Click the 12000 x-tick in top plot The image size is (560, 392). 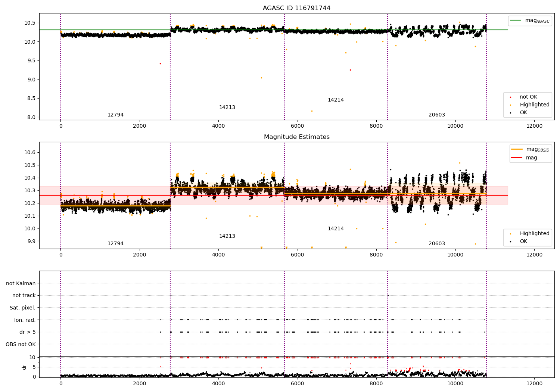(x=534, y=126)
